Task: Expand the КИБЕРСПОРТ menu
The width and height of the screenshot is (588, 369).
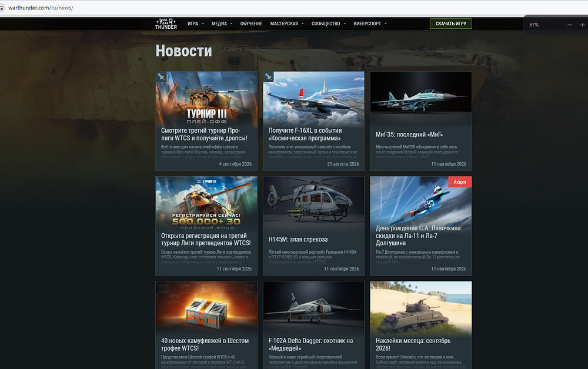Action: [x=370, y=24]
